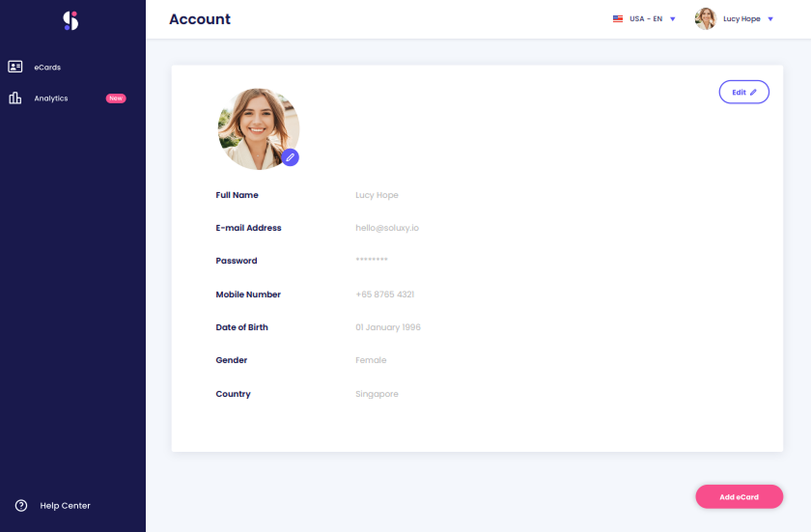Image resolution: width=811 pixels, height=532 pixels.
Task: Click the Date of Birth label
Action: click(241, 327)
